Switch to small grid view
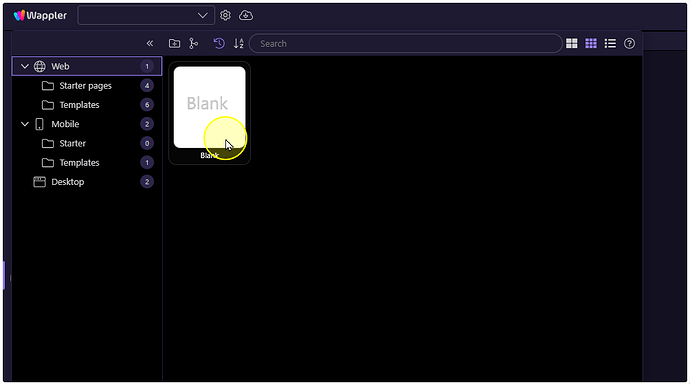Screen dimensions: 690x384 tap(591, 44)
